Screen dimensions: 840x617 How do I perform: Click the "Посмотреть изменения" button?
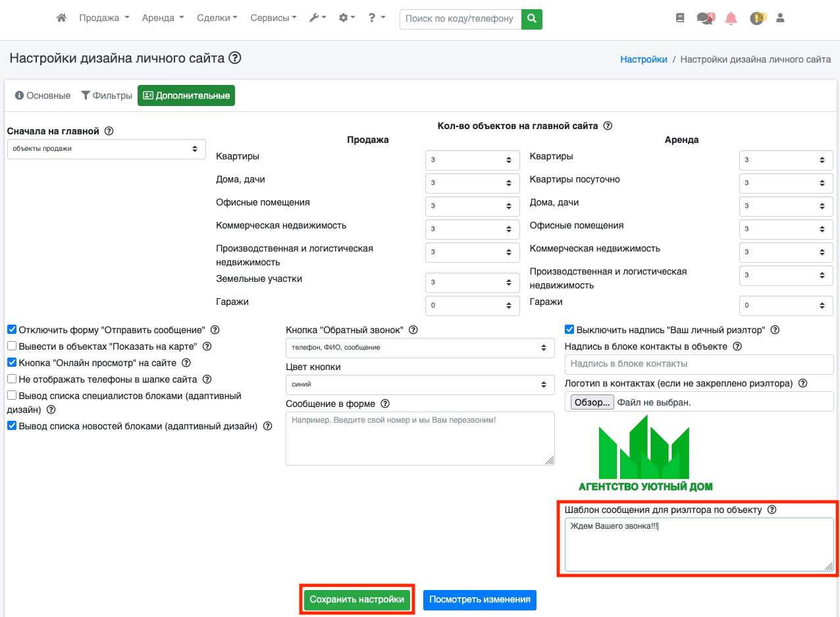pyautogui.click(x=479, y=600)
